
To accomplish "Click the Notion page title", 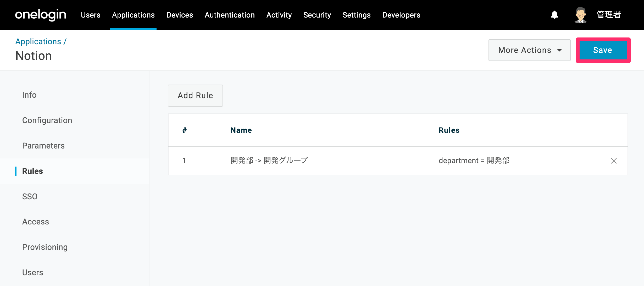I will coord(34,56).
